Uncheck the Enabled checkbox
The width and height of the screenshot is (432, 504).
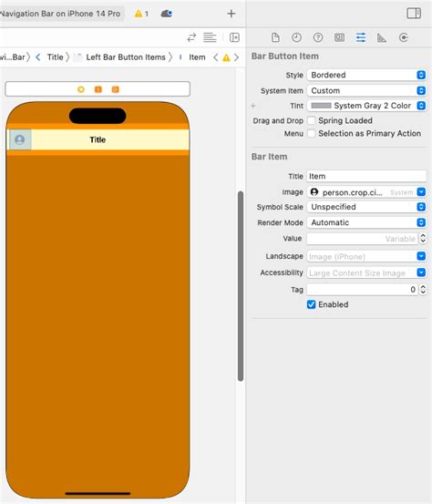click(x=311, y=304)
